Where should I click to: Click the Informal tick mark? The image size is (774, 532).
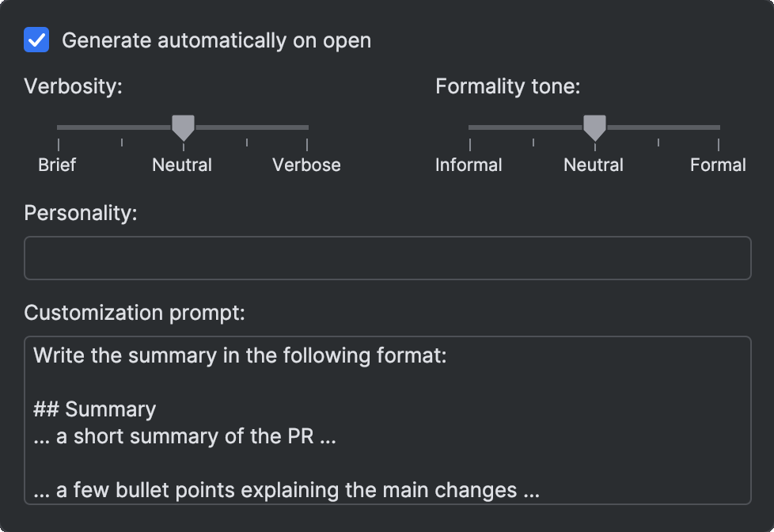(x=471, y=142)
